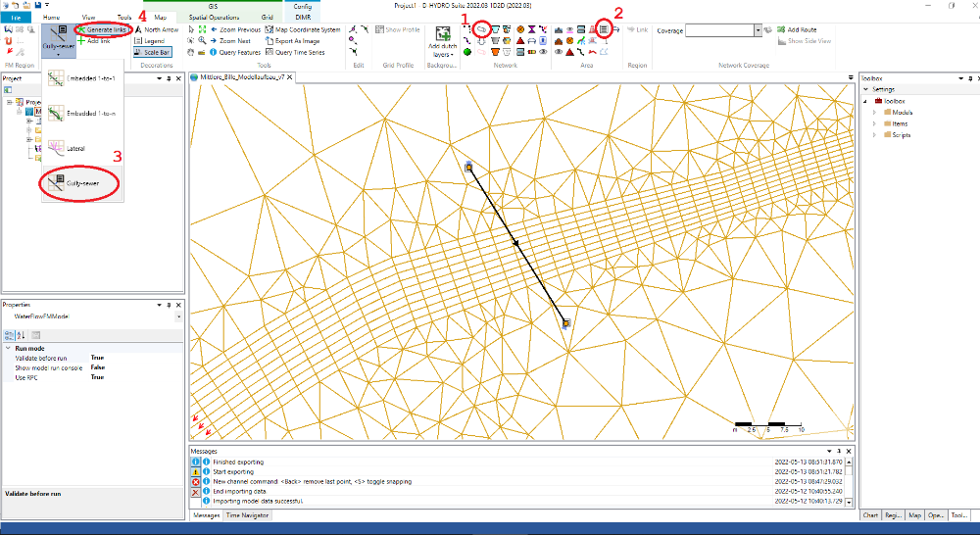Image resolution: width=980 pixels, height=535 pixels.
Task: Toggle the Legend decoration
Action: pyautogui.click(x=150, y=40)
